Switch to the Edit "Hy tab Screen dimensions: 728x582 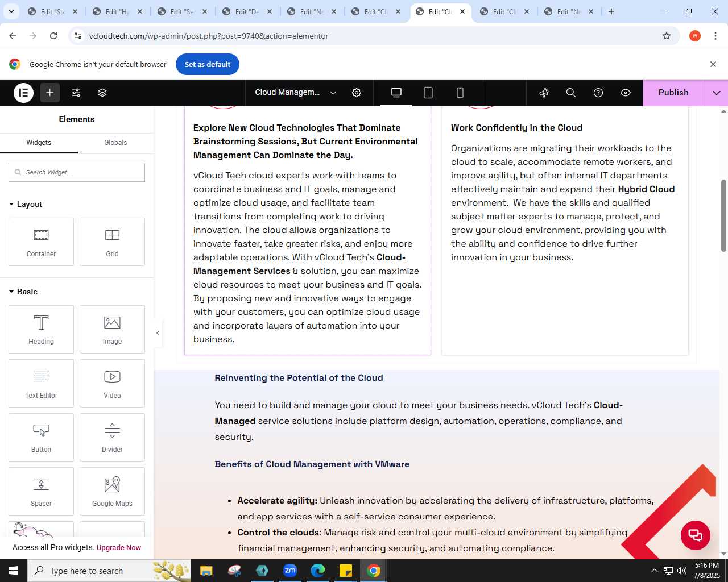pyautogui.click(x=118, y=11)
